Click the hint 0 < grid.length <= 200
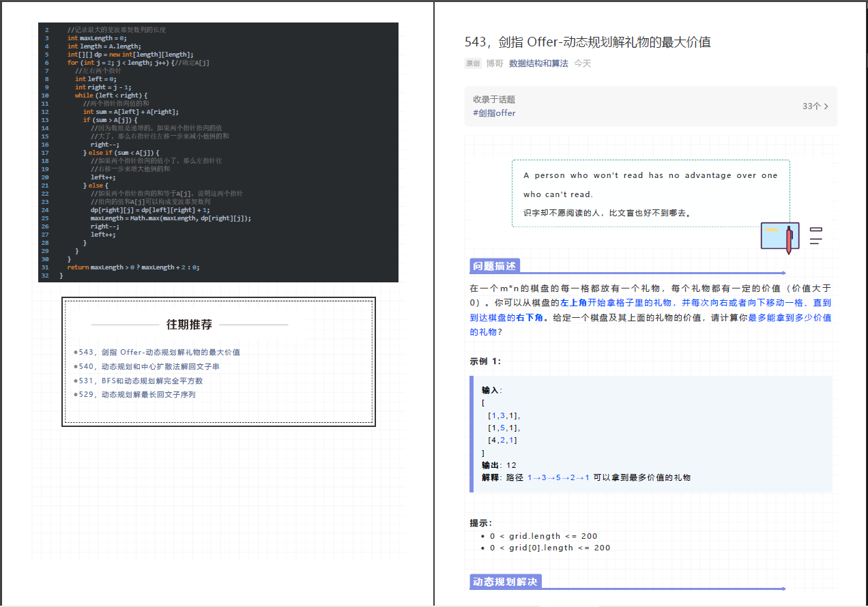 coord(543,536)
